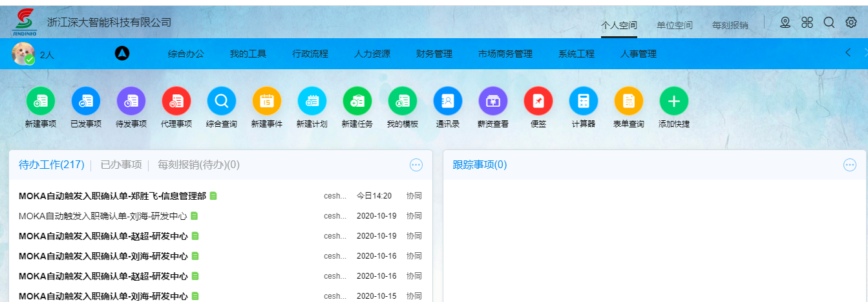The height and width of the screenshot is (302, 868).
Task: Open 综合查询 search icon
Action: coord(221,101)
